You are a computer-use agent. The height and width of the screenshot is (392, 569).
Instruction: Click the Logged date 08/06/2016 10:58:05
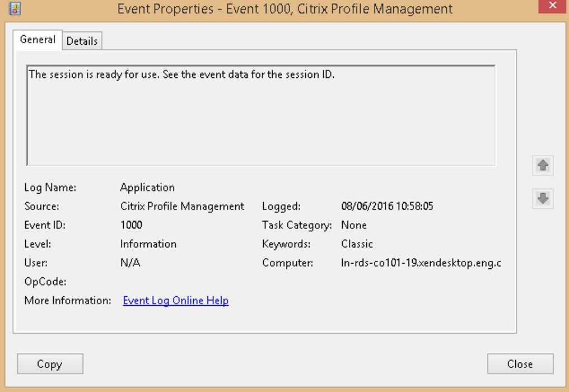[387, 207]
